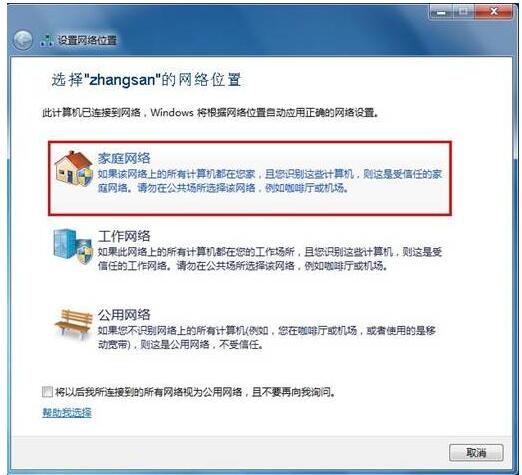Viewport: 522px width, 475px height.
Task: Select the 家庭网络 title
Action: click(124, 158)
